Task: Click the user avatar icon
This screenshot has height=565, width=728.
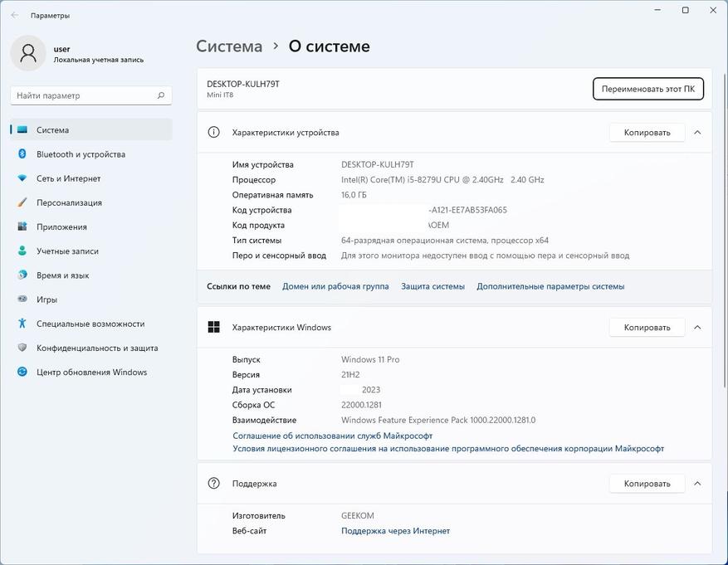Action: pyautogui.click(x=28, y=53)
